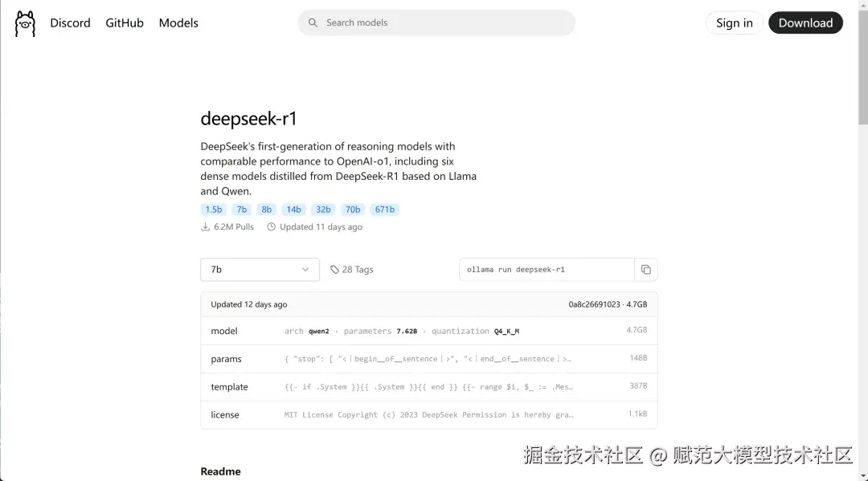Open the params file row
The width and height of the screenshot is (868, 481).
point(429,360)
